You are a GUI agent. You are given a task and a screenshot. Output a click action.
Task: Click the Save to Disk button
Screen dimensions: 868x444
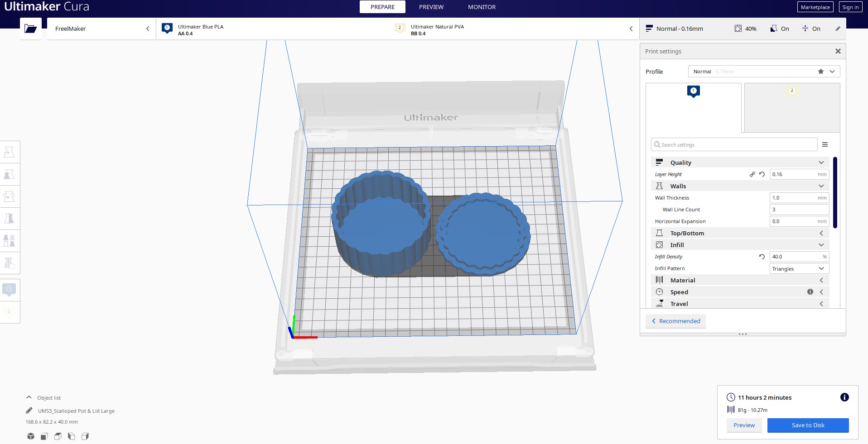(x=808, y=425)
